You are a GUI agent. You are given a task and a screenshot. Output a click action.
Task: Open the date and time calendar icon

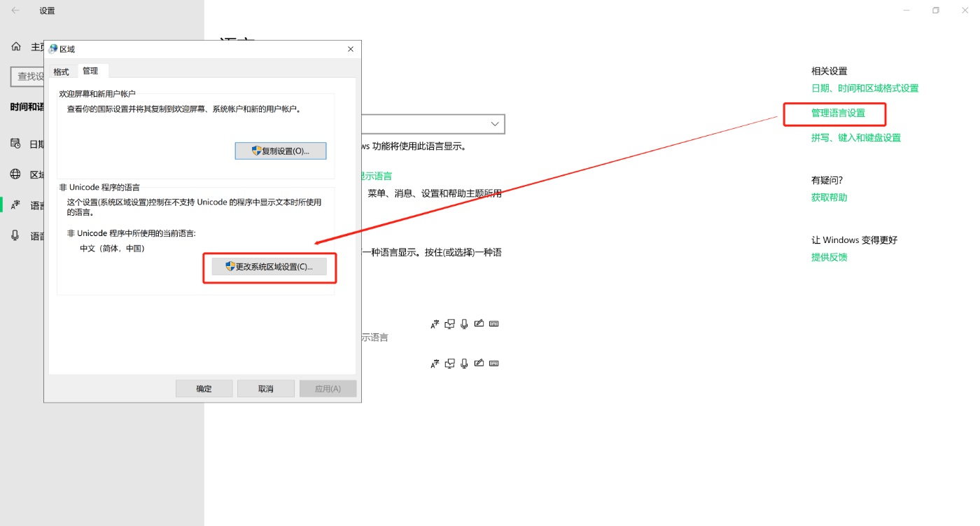coord(15,144)
